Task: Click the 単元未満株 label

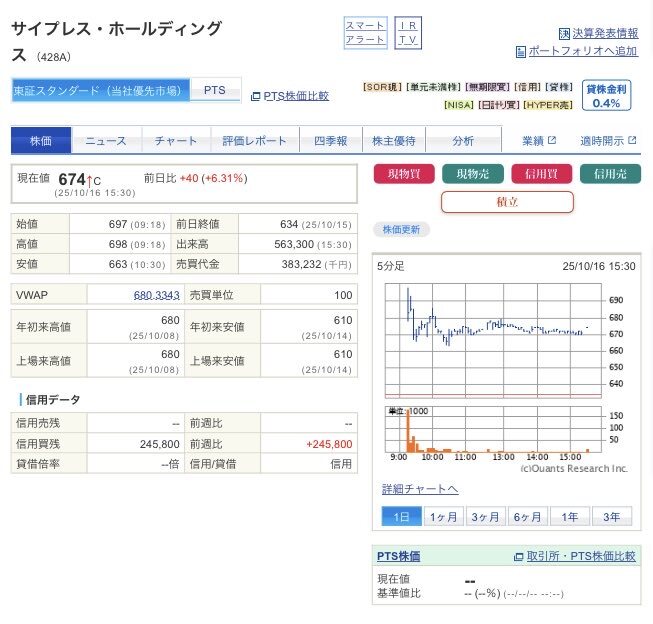Action: click(x=433, y=87)
